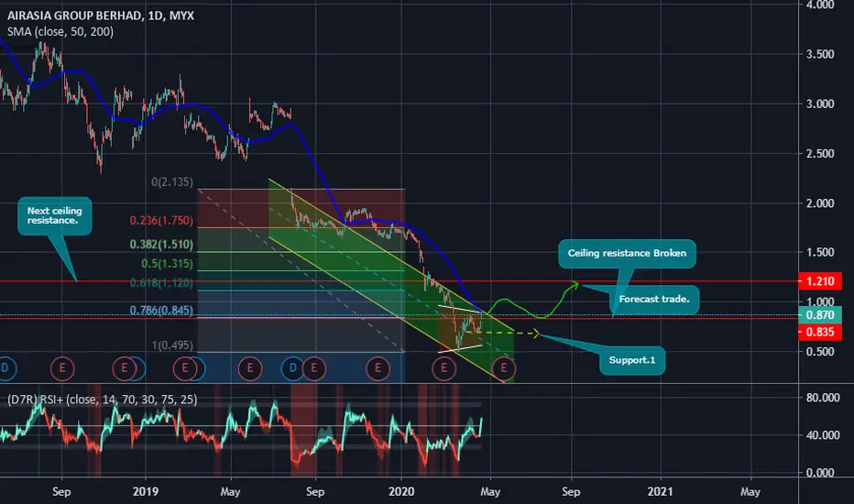Click the Fibonacci 0.5(1.315) level label
The image size is (854, 504).
point(167,264)
